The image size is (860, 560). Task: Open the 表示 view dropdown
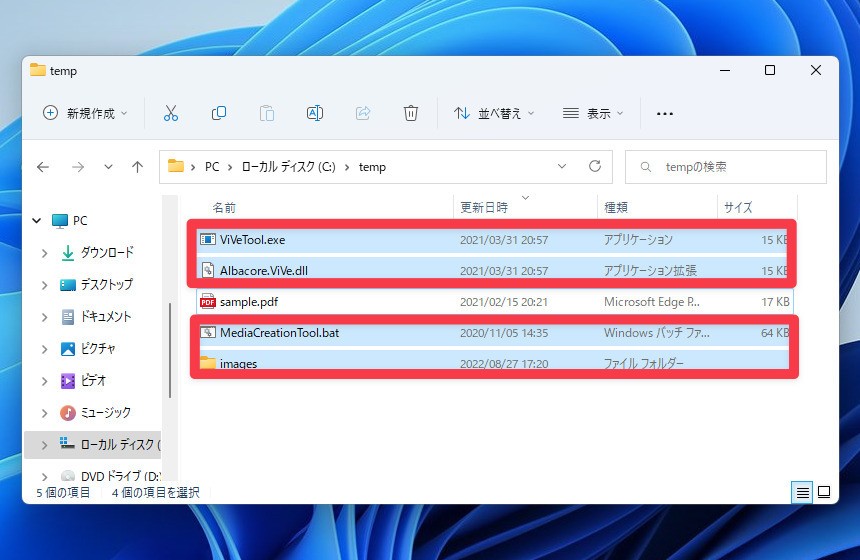(593, 114)
